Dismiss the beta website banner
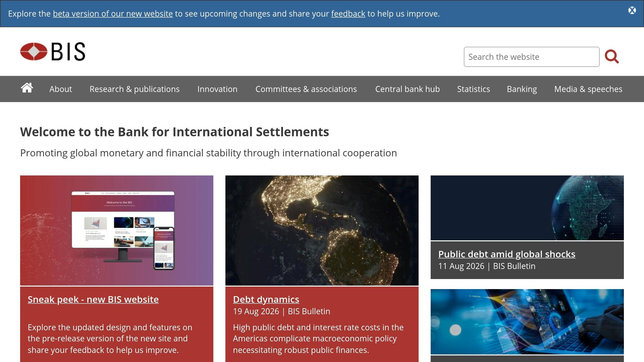 click(632, 10)
